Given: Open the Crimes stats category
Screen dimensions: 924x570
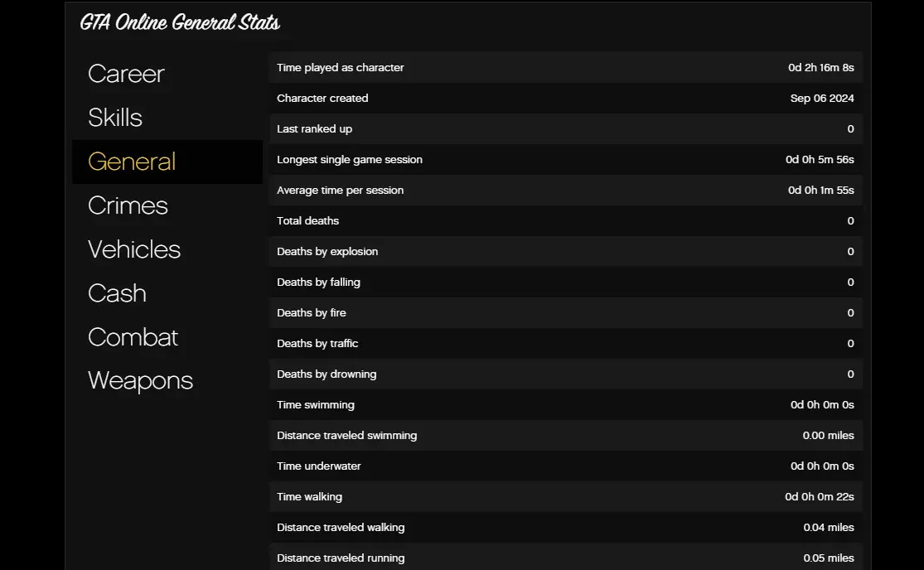Looking at the screenshot, I should tap(128, 205).
